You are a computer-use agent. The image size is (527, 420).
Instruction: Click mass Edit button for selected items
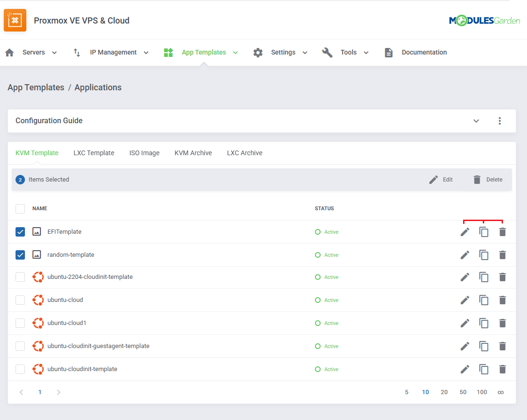[x=441, y=180]
